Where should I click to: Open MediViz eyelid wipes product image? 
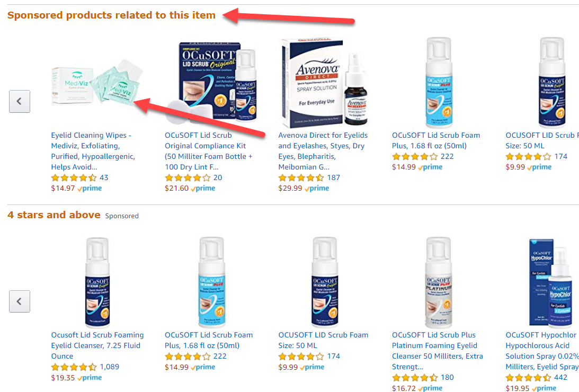97,84
